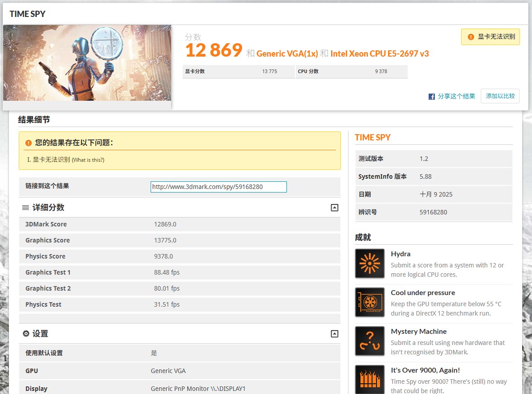Image resolution: width=532 pixels, height=394 pixels.
Task: Click the Display value Generic PnP Monitor
Action: 198,389
